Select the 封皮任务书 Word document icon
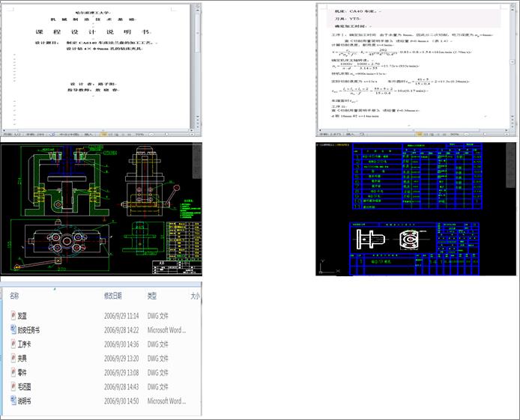Image resolution: width=520 pixels, height=420 pixels. (x=13, y=329)
